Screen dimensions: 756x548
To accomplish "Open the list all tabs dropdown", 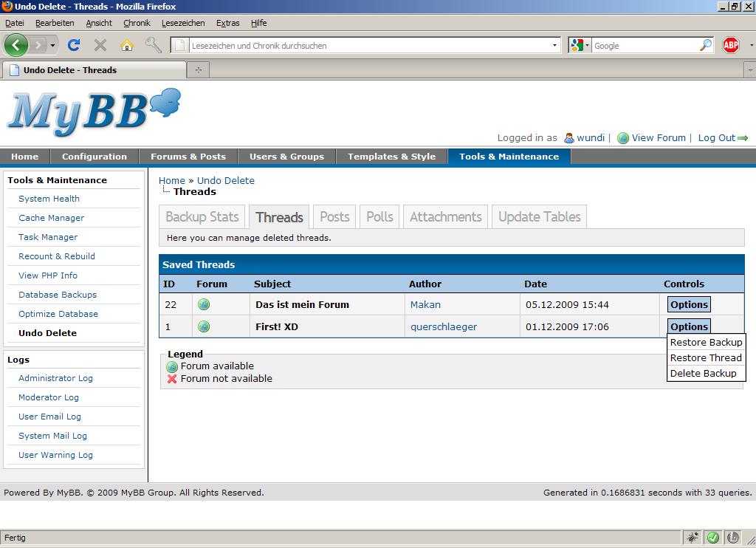I will (750, 70).
